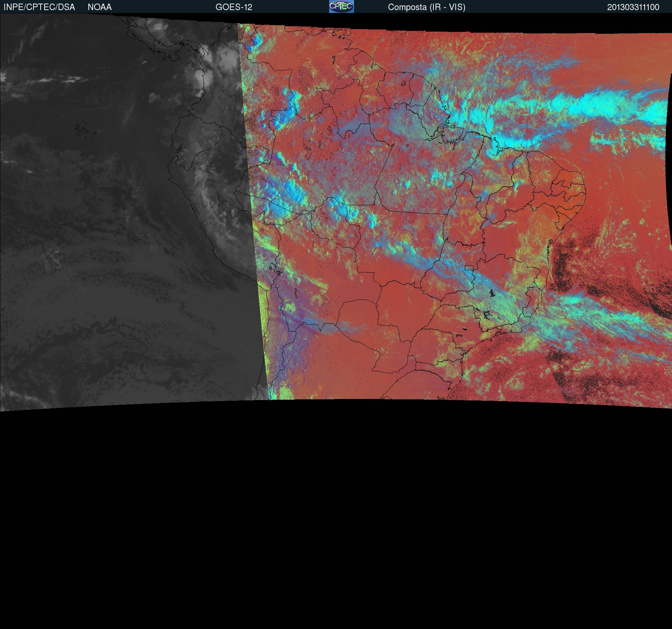The width and height of the screenshot is (672, 629).
Task: Click the INPE/CPTEC/DSA header label
Action: pyautogui.click(x=39, y=7)
